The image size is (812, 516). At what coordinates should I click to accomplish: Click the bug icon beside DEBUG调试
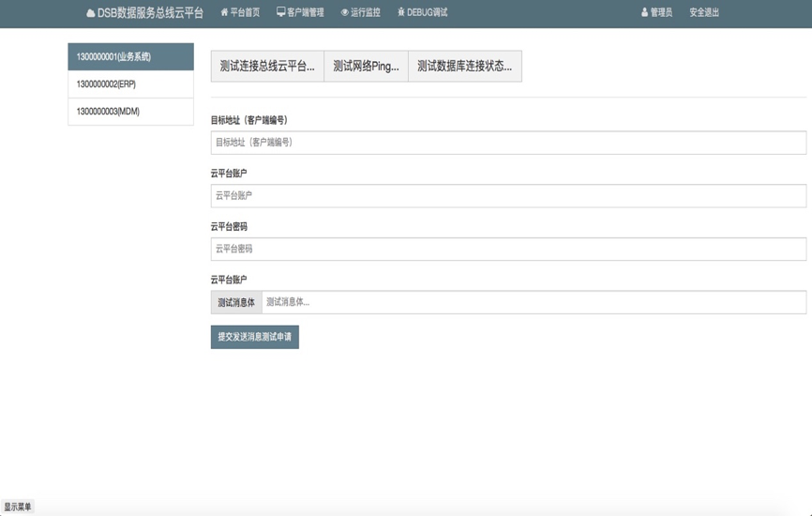coord(400,12)
